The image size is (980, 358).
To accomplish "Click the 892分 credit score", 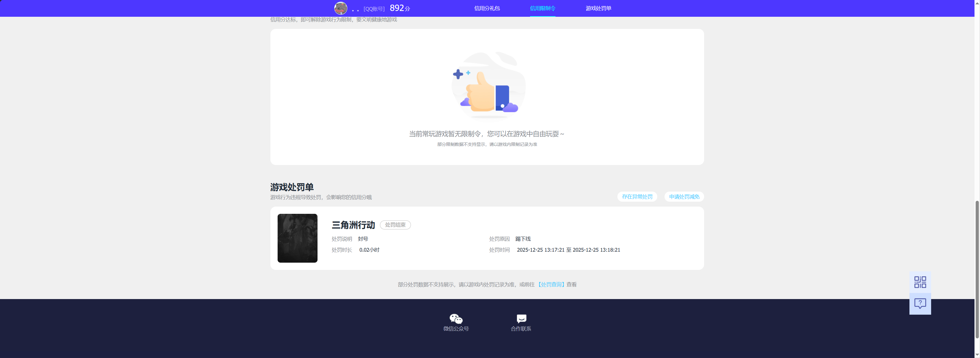I will 400,8.
